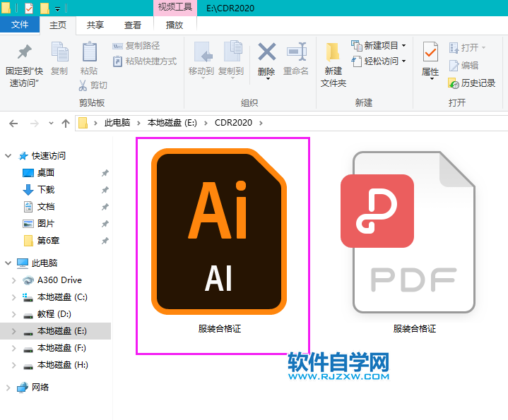Click the 视频工具 contextual tab header

coord(175,7)
